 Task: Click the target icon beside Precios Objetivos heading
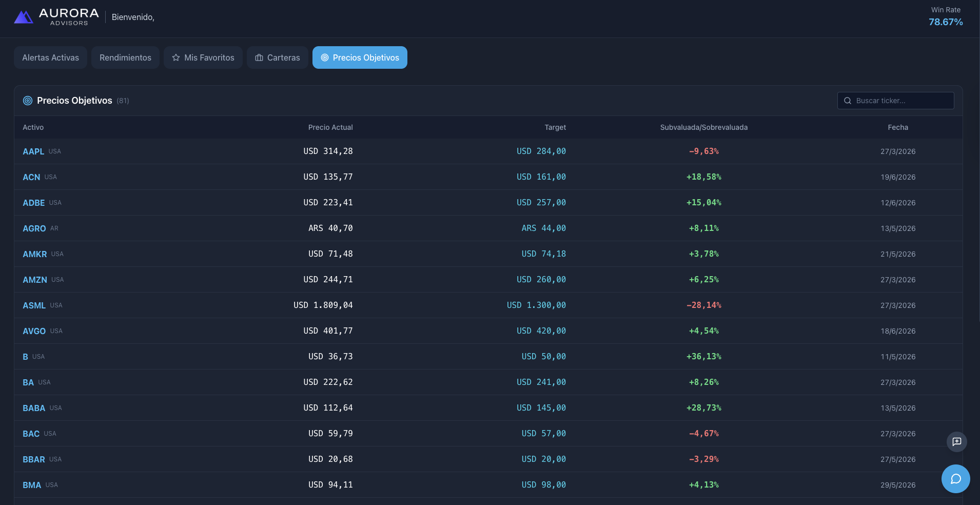(28, 101)
